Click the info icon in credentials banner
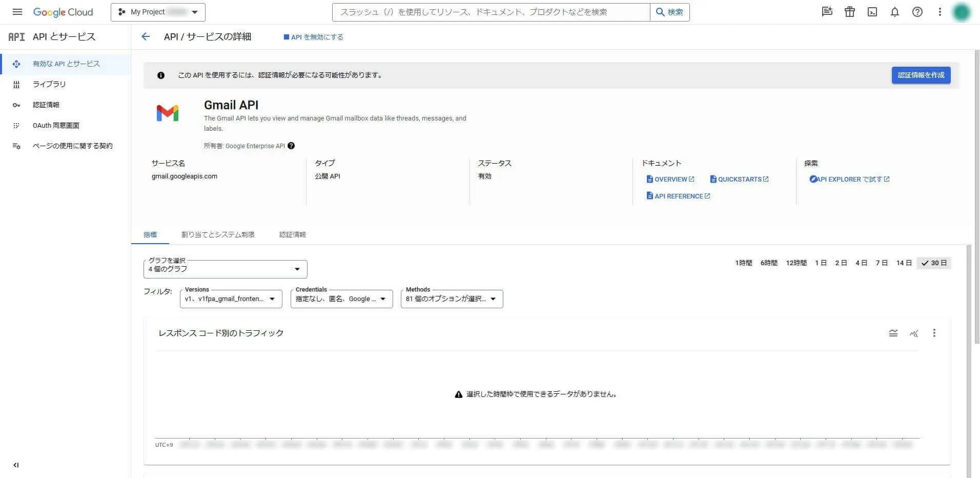980x478 pixels. tap(161, 75)
